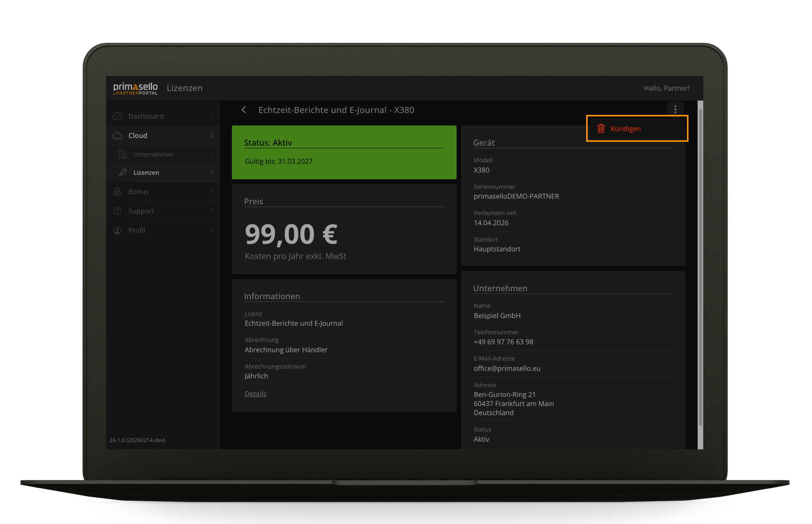Click the email address office@primasello.eu
This screenshot has width=812, height=524.
(x=507, y=368)
